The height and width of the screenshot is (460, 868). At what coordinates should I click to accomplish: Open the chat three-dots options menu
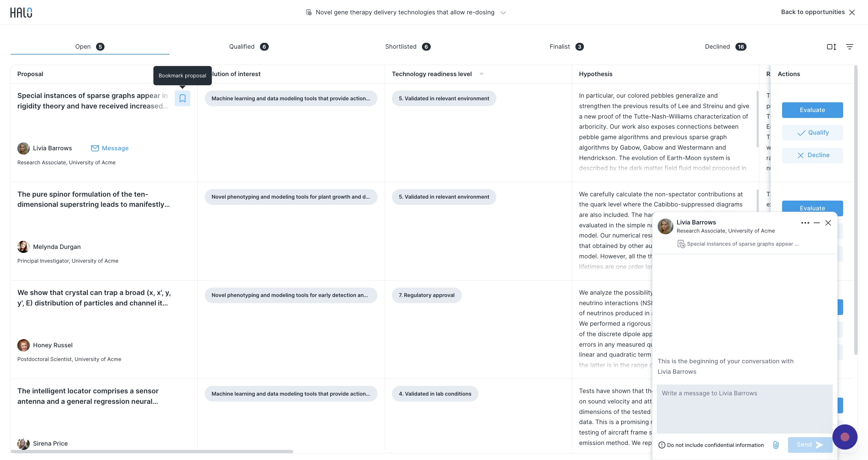coord(805,223)
